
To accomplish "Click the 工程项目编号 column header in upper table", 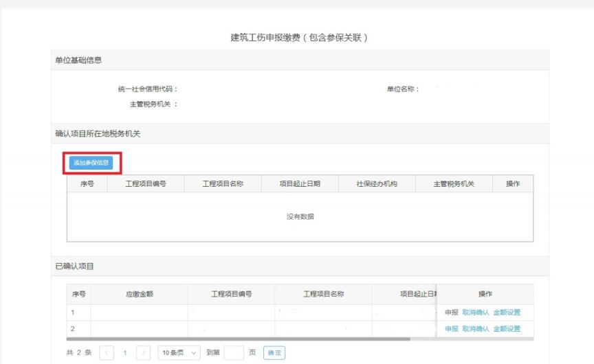I will pyautogui.click(x=146, y=184).
